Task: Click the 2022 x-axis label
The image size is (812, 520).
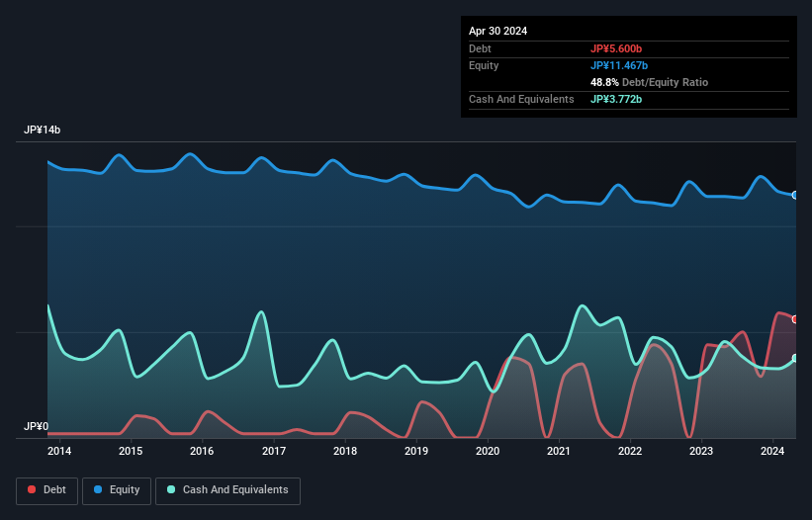Action: [x=630, y=451]
